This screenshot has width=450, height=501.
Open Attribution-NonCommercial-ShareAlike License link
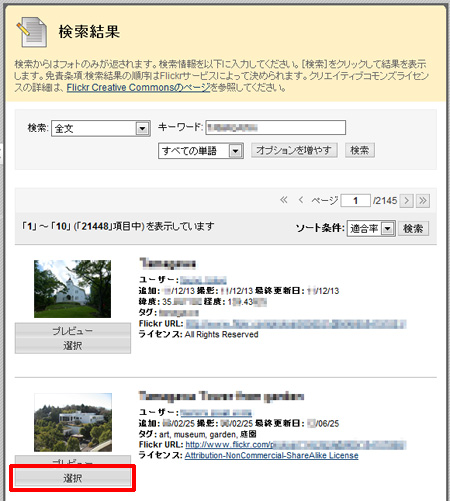pyautogui.click(x=272, y=456)
